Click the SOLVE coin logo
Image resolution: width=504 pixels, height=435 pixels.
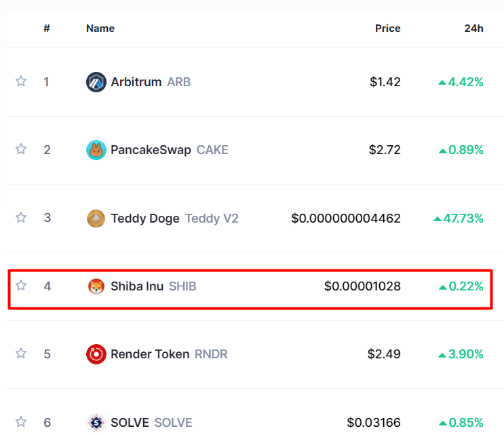96,422
